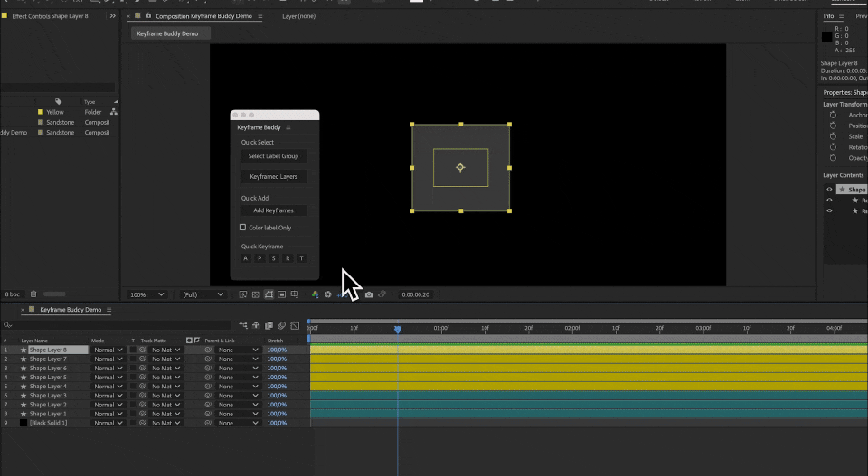Toggle Anchor Point stopwatch in Properties panel

(833, 115)
